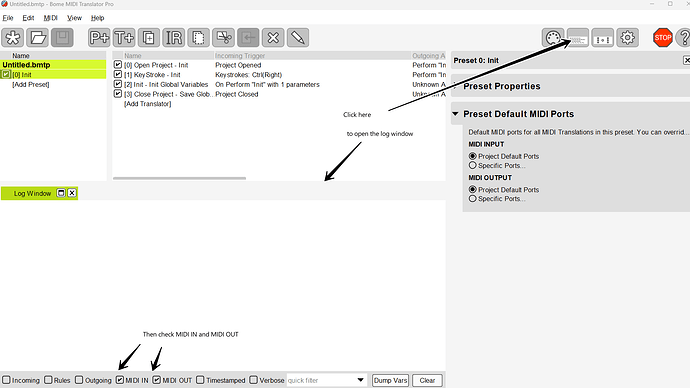Open the settings gear icon
Viewport: 690px width, 388px height.
(x=628, y=38)
